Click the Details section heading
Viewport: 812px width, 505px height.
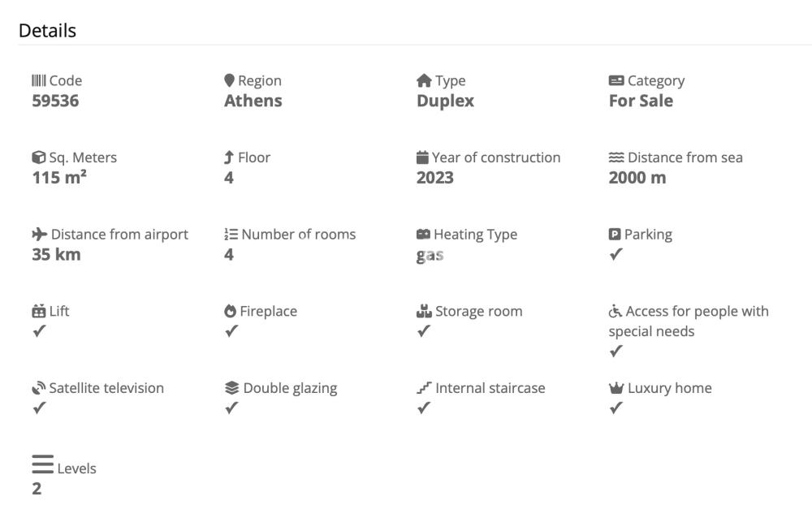coord(47,31)
